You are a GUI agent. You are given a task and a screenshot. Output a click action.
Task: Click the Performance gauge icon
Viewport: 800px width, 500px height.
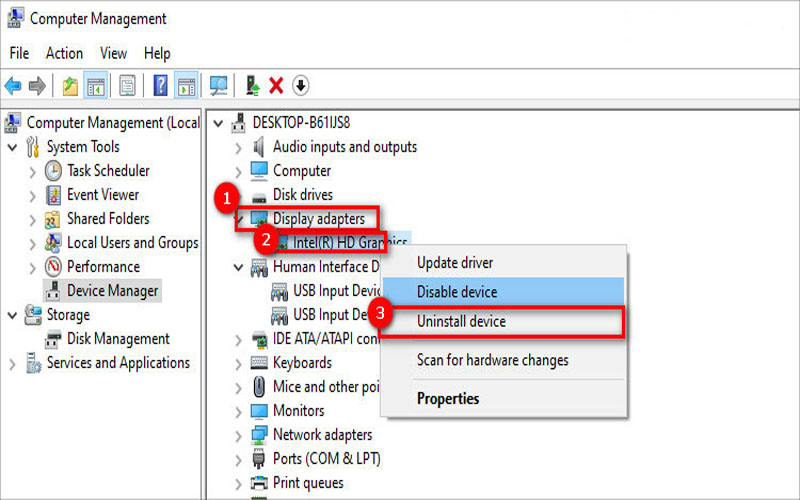[53, 267]
